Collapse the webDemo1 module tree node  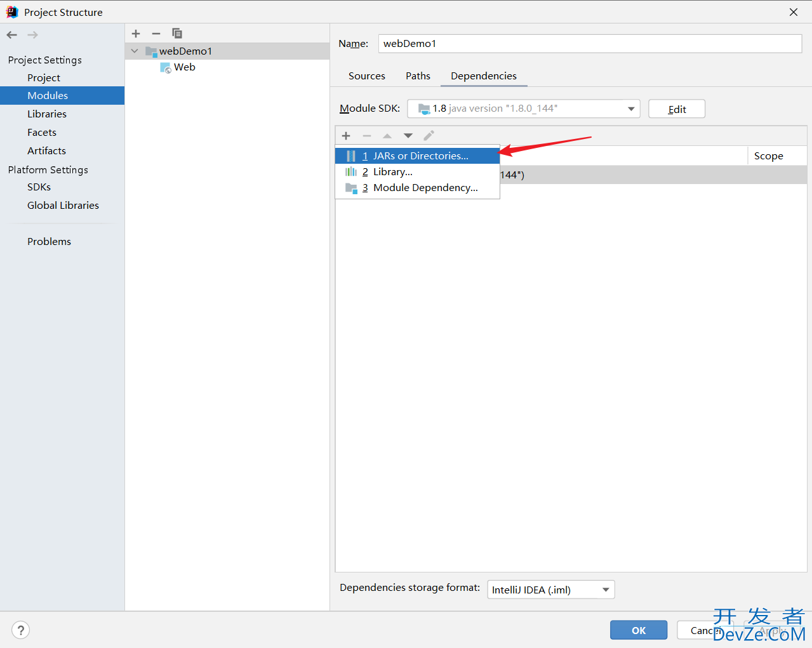(x=135, y=51)
